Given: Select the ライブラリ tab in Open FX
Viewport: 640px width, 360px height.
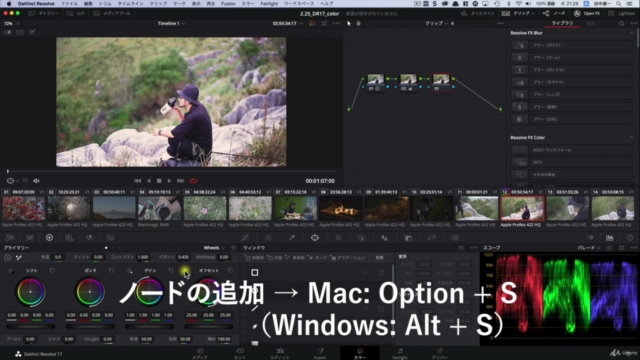Looking at the screenshot, I should pyautogui.click(x=562, y=23).
